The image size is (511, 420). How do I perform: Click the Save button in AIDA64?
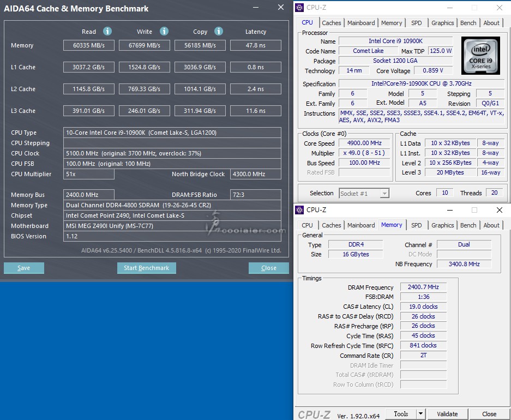click(x=24, y=268)
